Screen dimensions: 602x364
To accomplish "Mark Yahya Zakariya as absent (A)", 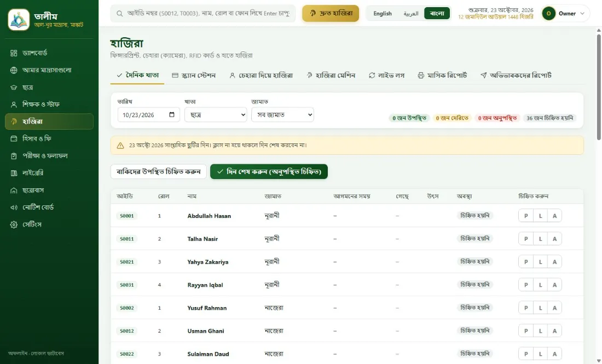I will [554, 262].
